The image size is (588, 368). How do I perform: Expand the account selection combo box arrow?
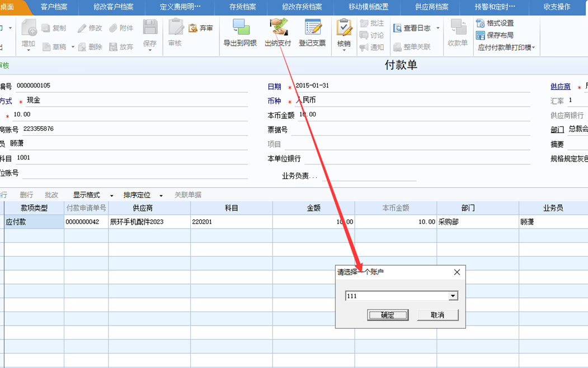click(x=453, y=296)
